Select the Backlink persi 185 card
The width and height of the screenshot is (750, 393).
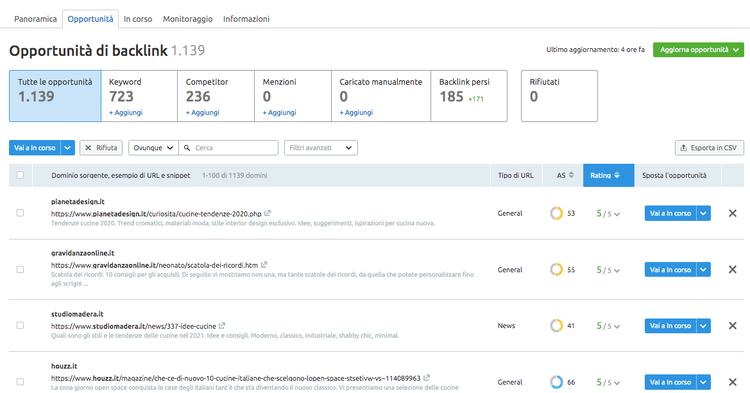(469, 96)
